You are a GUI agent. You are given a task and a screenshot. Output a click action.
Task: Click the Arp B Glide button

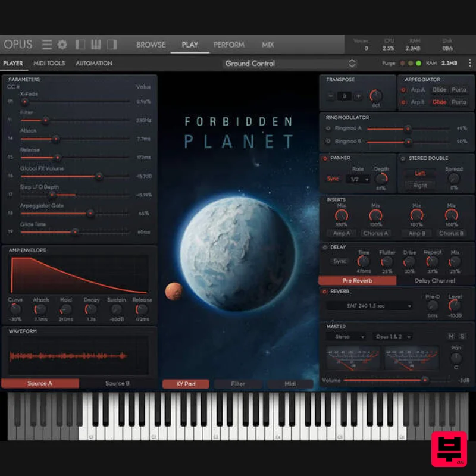[439, 102]
